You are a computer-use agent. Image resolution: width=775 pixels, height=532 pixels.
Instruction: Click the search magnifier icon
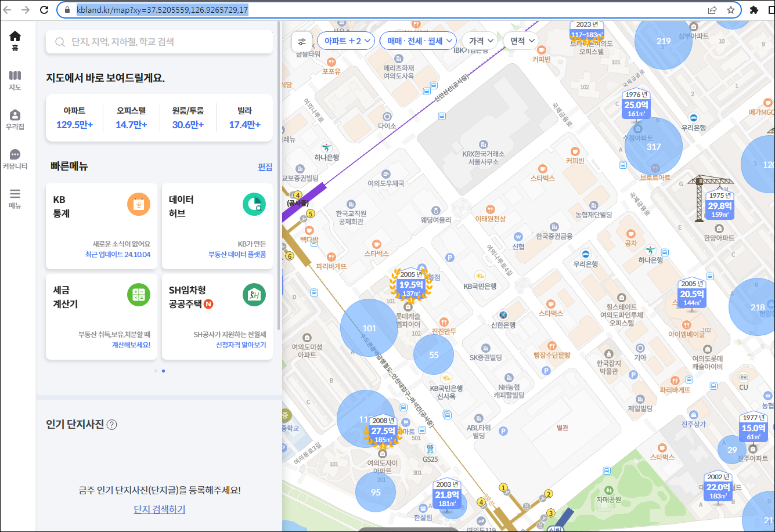[60, 42]
